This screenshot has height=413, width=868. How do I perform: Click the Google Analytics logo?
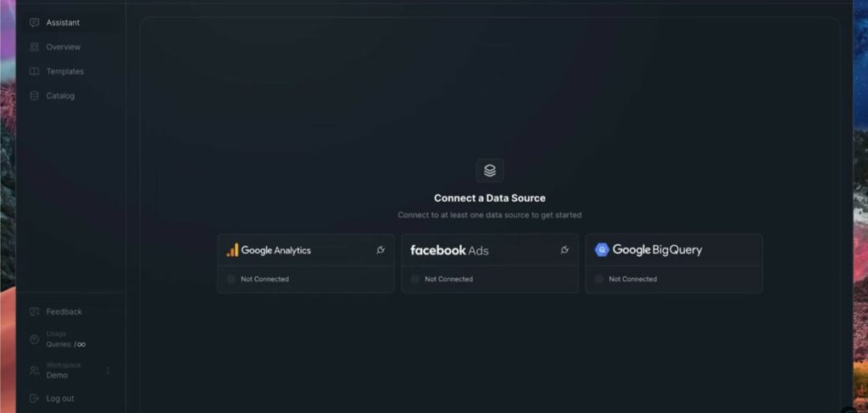269,250
